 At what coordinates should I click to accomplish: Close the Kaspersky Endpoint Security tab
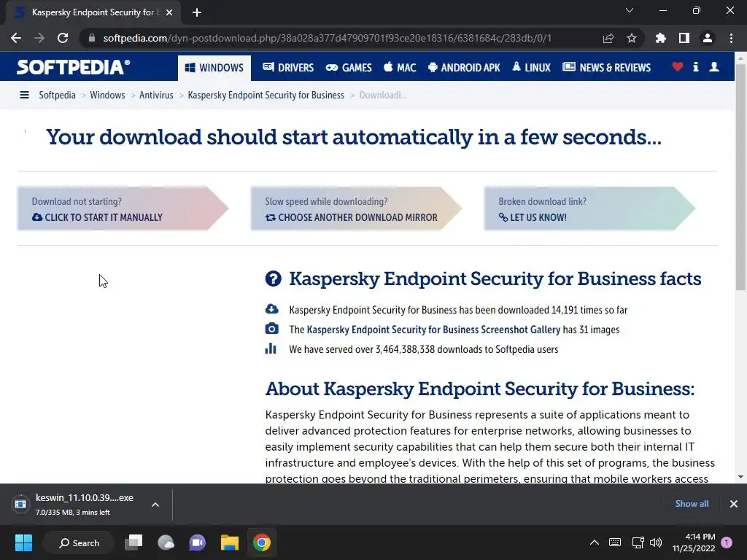169,12
